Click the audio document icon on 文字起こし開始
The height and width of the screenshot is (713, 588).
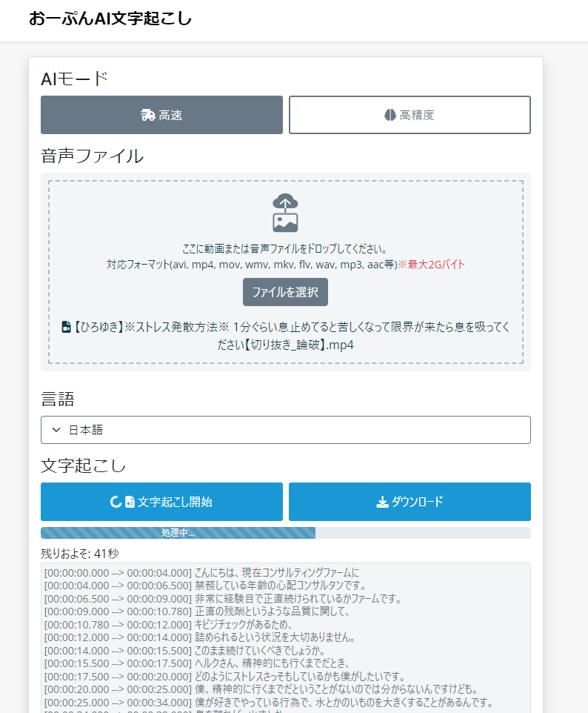pos(130,502)
